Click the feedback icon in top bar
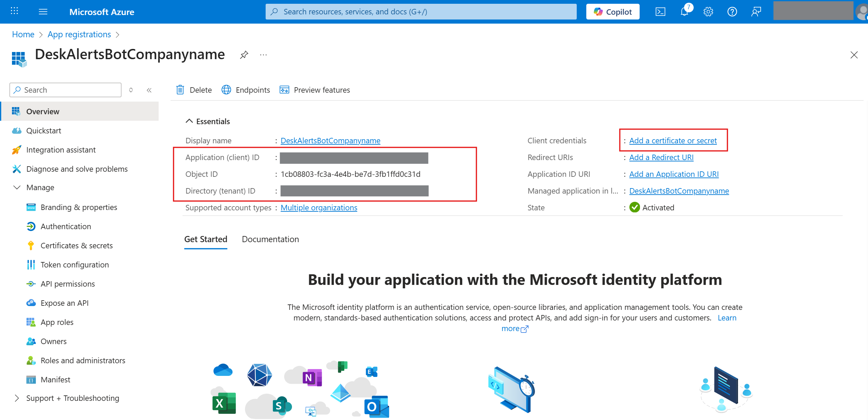Screen dimensions: 868x420 (756, 11)
